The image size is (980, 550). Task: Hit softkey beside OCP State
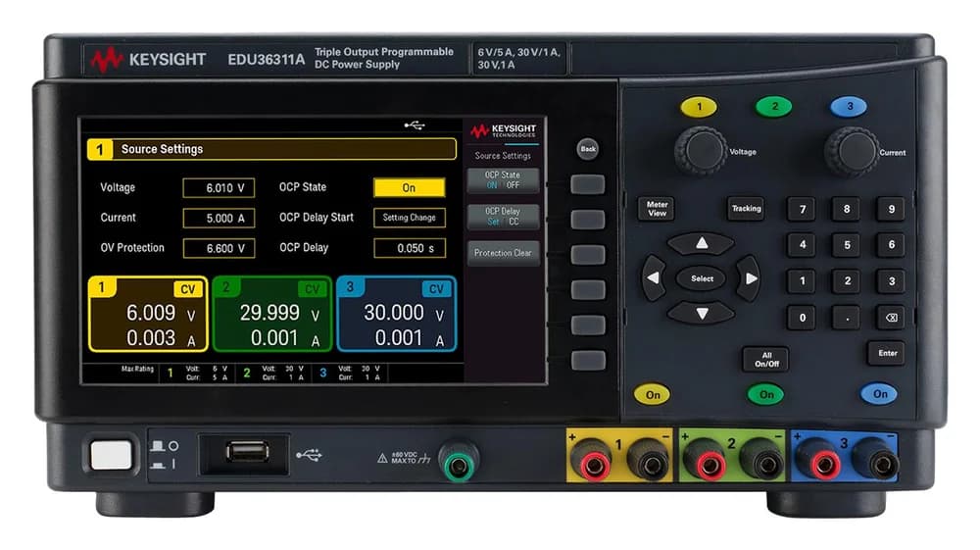587,184
